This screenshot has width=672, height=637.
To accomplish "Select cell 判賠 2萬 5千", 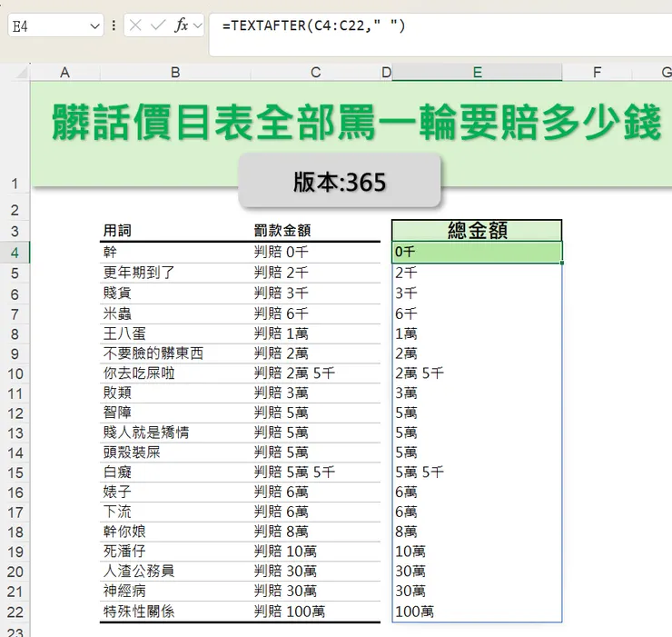I will [x=316, y=373].
